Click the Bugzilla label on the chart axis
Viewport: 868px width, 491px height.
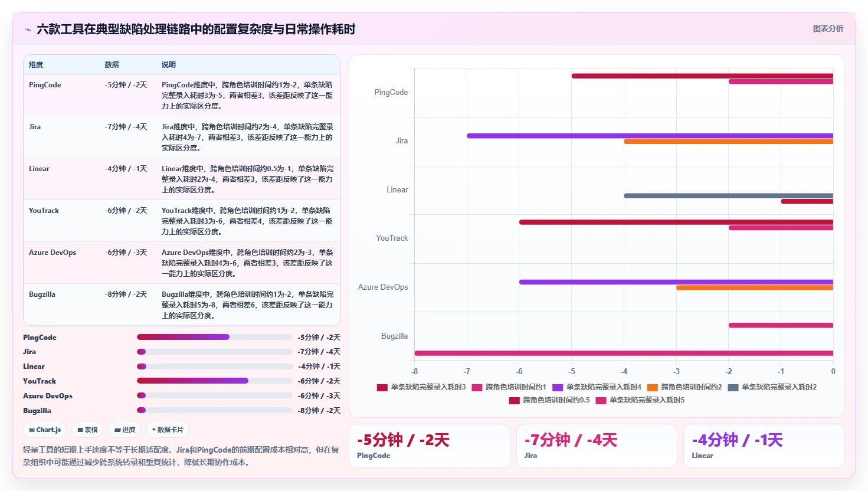[394, 336]
